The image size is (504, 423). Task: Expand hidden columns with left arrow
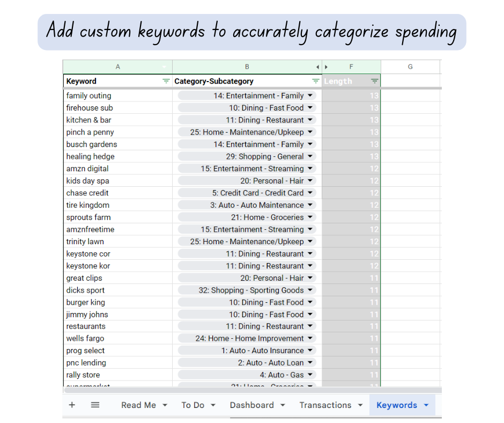pos(317,67)
